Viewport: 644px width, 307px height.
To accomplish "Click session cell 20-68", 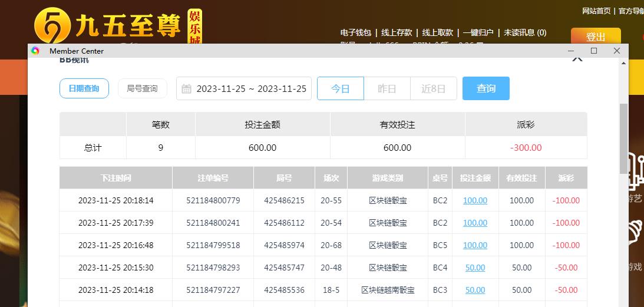I will (331, 245).
